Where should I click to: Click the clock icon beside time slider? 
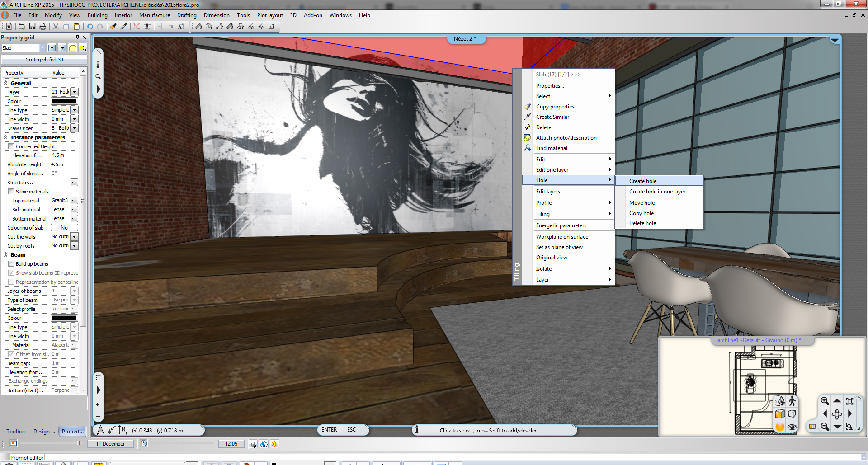point(144,443)
